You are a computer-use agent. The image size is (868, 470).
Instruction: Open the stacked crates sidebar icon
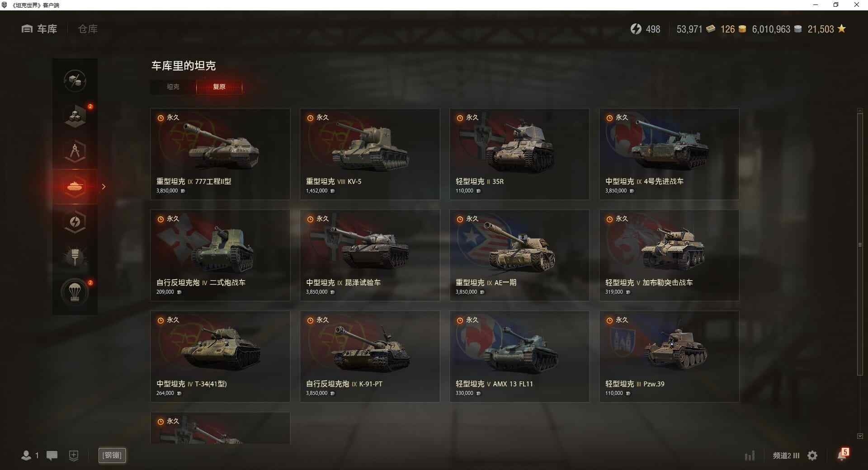pyautogui.click(x=75, y=116)
